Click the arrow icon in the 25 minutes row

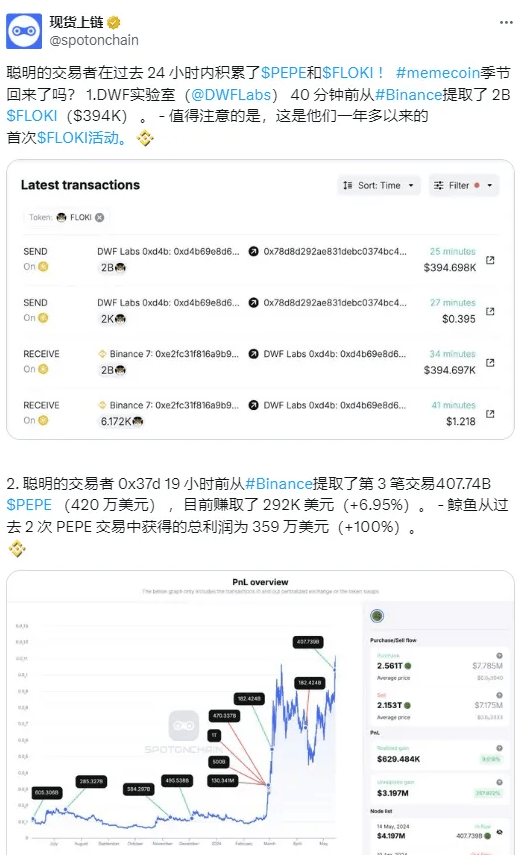click(253, 251)
